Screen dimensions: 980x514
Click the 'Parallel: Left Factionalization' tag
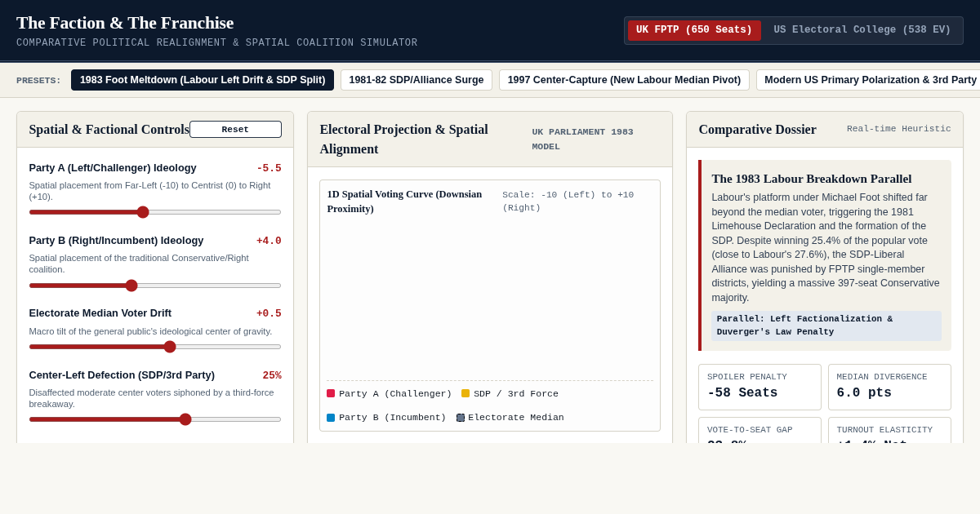coord(826,326)
